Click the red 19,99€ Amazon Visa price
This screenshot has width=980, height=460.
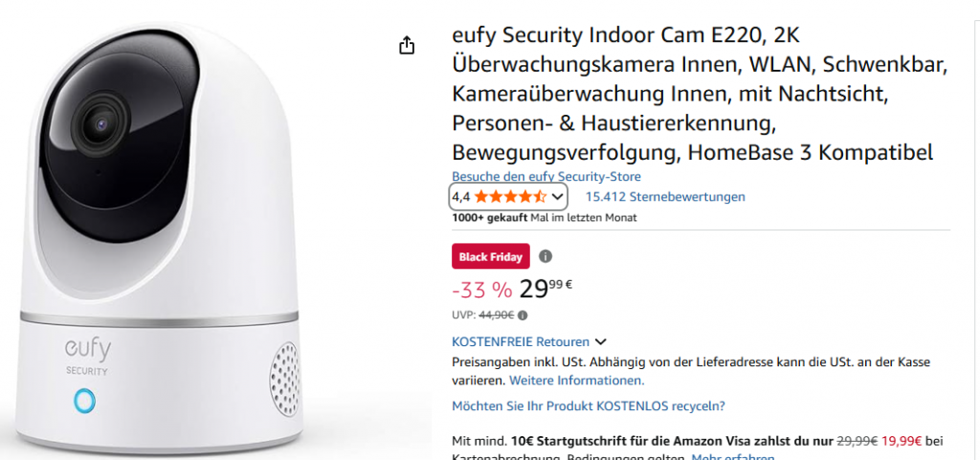[902, 441]
